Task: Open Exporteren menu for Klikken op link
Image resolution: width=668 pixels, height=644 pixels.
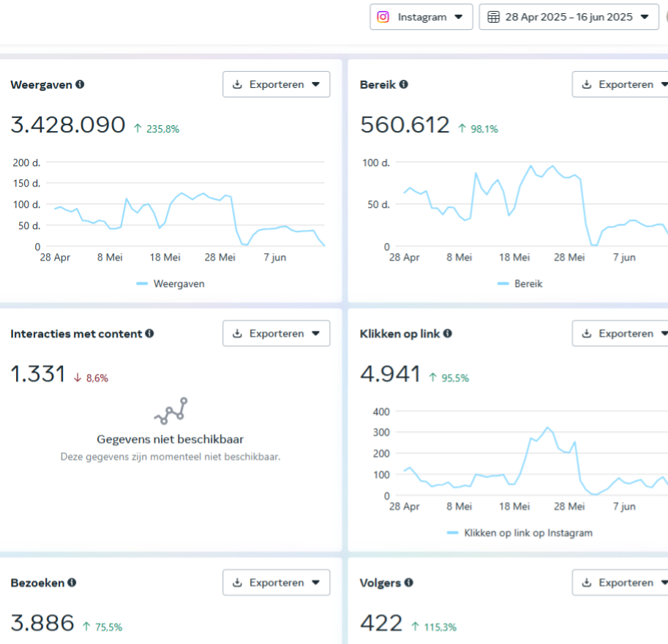Action: point(620,333)
